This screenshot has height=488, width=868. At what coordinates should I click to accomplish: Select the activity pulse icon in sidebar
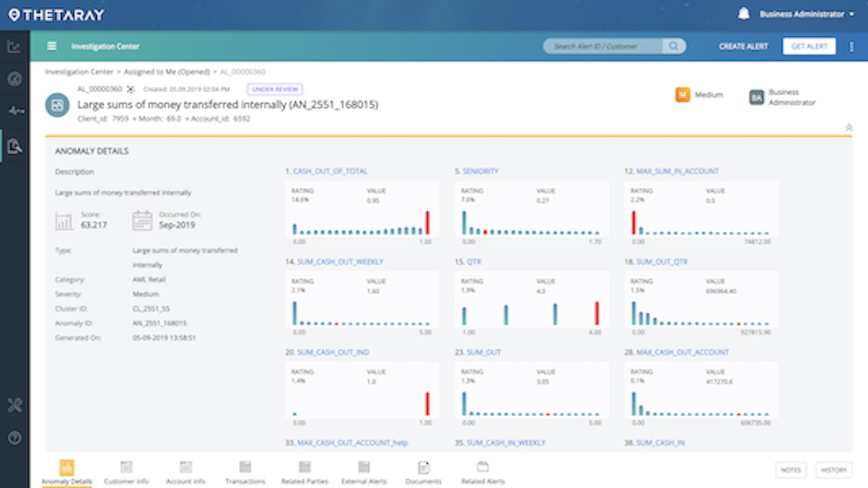[x=14, y=111]
